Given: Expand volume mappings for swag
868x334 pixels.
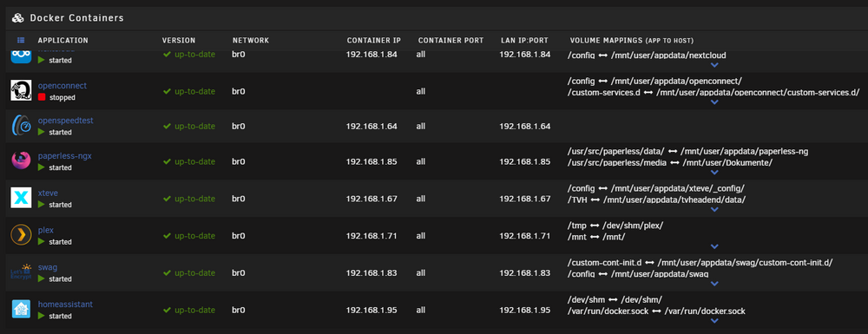Looking at the screenshot, I should click(714, 283).
